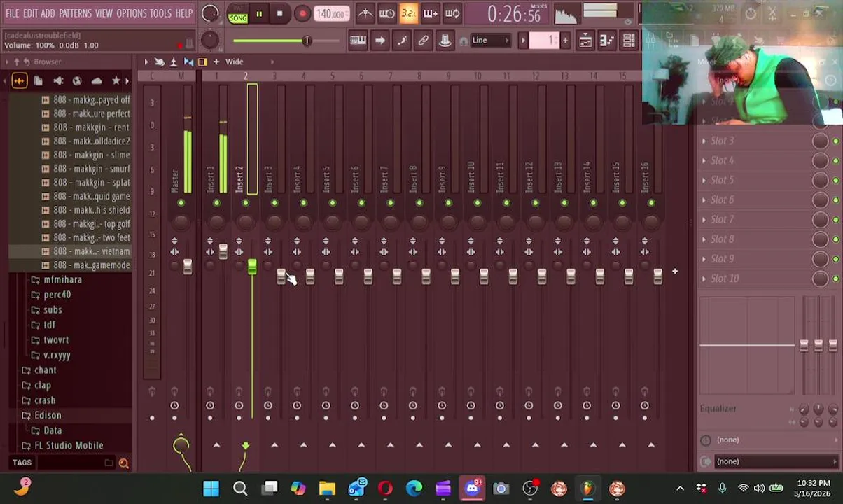
Task: Click the highlighted countdown before recording icon
Action: (409, 13)
